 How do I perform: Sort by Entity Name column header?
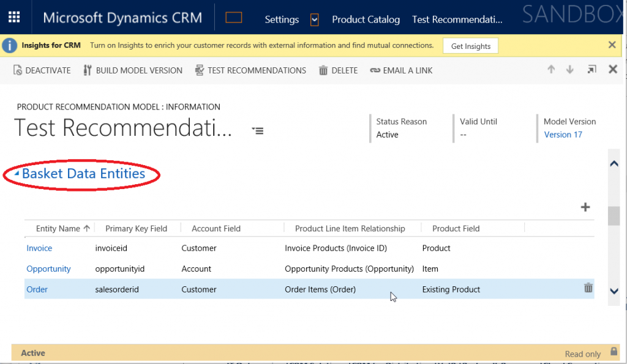(62, 229)
